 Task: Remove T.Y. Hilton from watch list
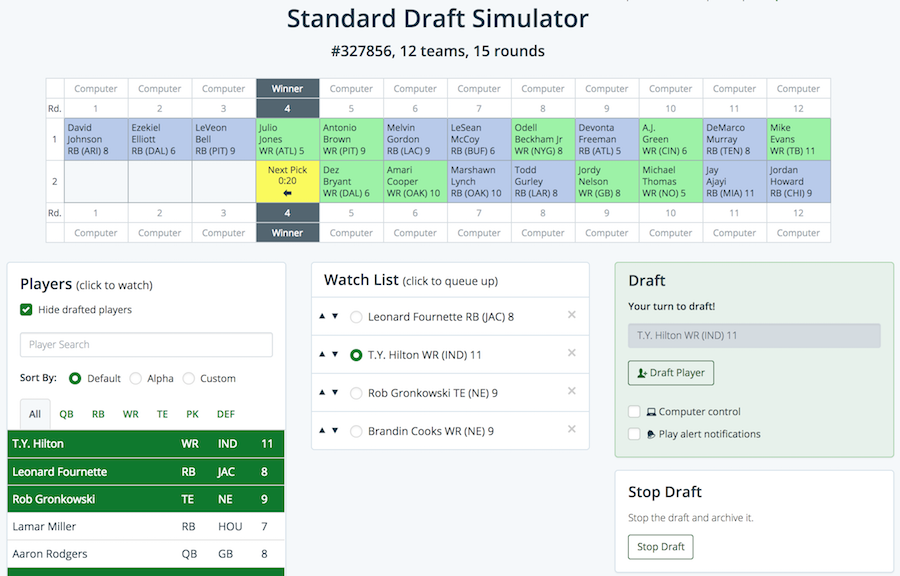[x=572, y=353]
